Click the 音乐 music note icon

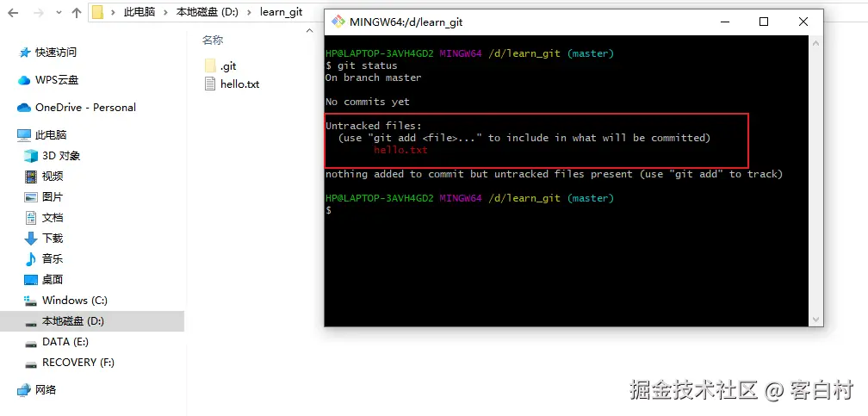coord(31,258)
